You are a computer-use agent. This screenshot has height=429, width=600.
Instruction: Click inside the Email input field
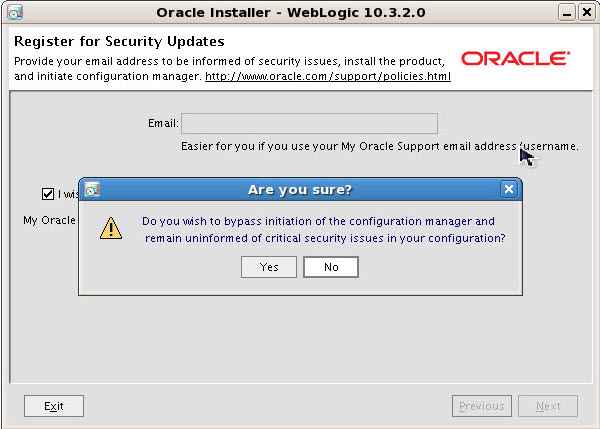tap(308, 123)
